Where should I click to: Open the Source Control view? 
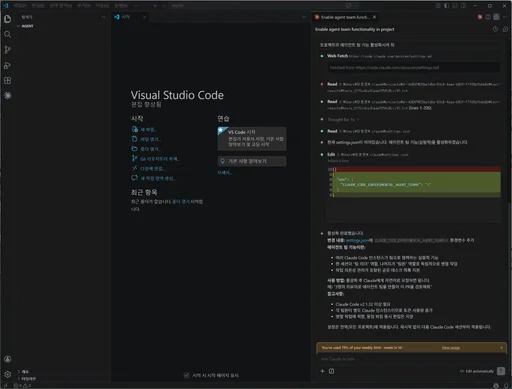[8, 50]
